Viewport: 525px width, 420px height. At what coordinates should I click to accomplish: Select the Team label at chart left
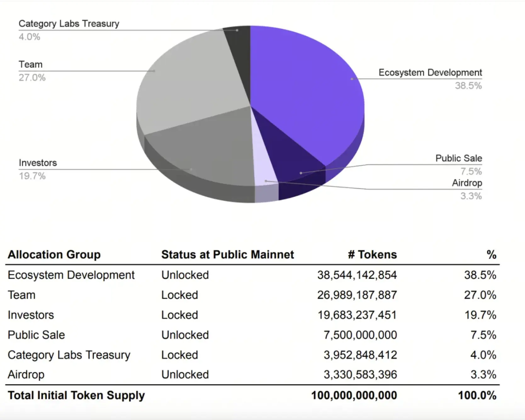[31, 64]
